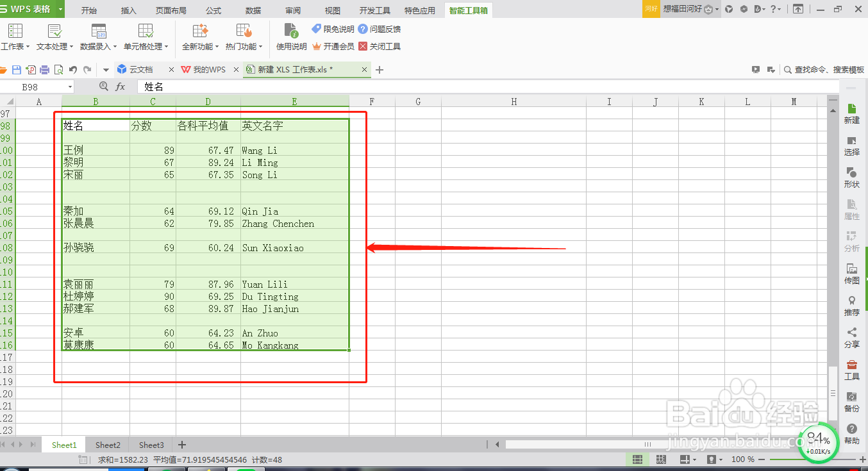This screenshot has height=471, width=868.
Task: Click the 问题反馈 feedback button
Action: pyautogui.click(x=380, y=29)
